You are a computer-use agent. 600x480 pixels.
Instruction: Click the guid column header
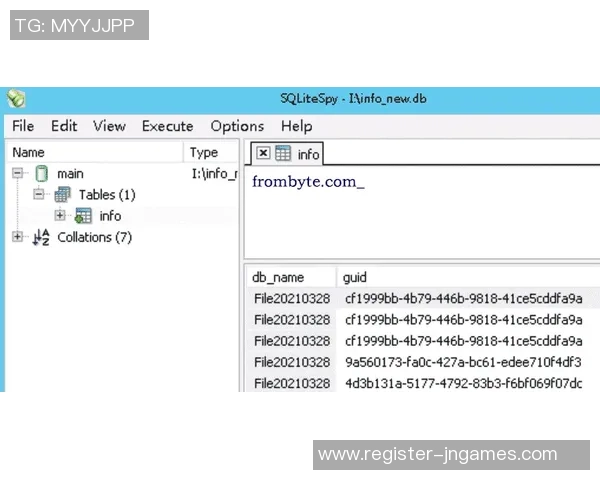354,277
